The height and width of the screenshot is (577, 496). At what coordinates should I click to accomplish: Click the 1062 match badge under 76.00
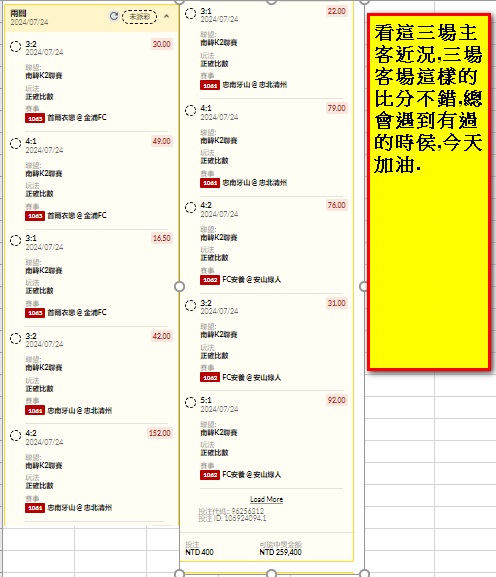(210, 280)
